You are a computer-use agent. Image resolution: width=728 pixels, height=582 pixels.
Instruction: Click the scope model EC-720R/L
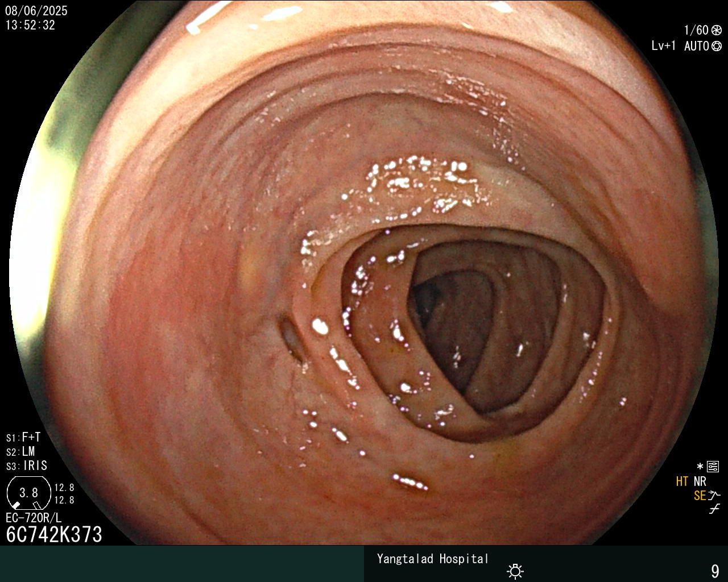click(34, 518)
